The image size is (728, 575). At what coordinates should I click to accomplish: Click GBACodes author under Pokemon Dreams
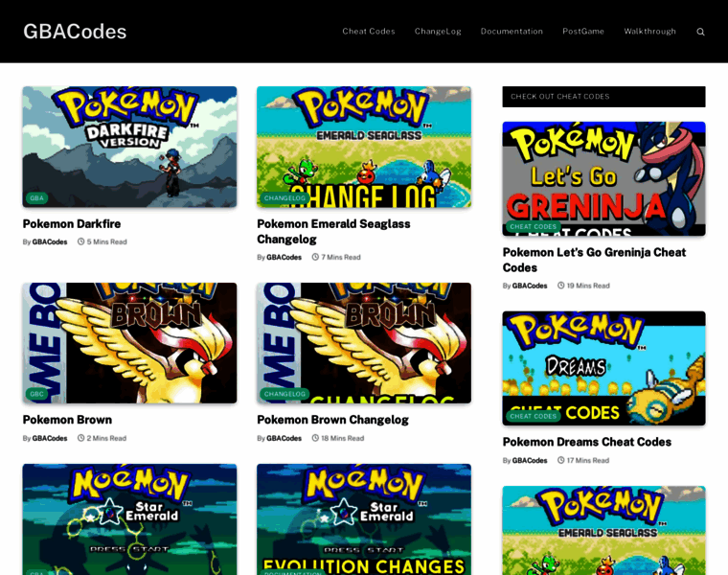pos(530,461)
